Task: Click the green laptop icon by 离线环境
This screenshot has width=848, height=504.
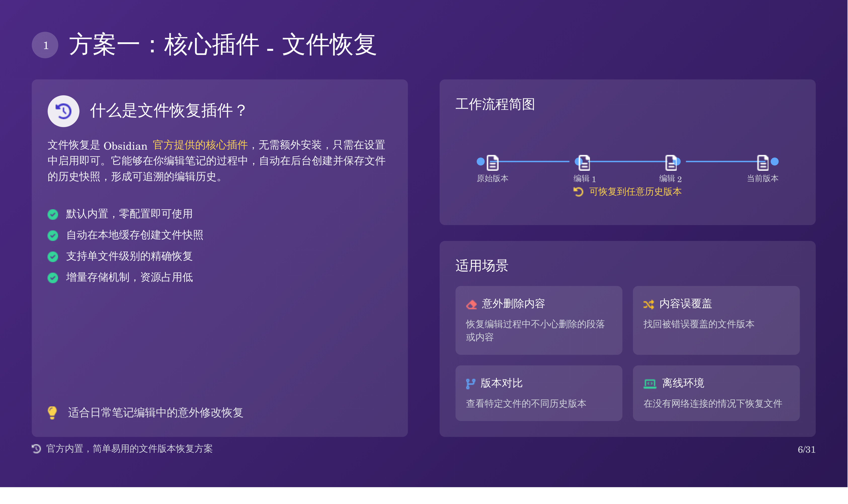Action: pos(650,384)
